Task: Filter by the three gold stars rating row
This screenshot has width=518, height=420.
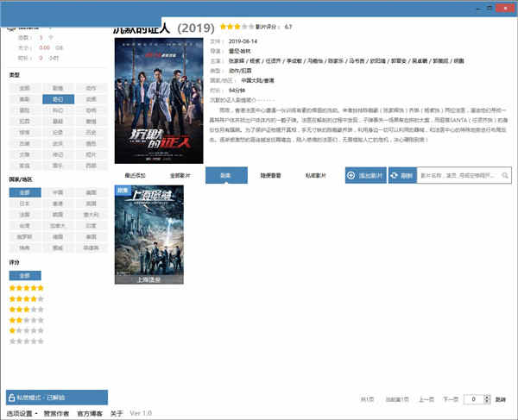Action: [x=27, y=310]
